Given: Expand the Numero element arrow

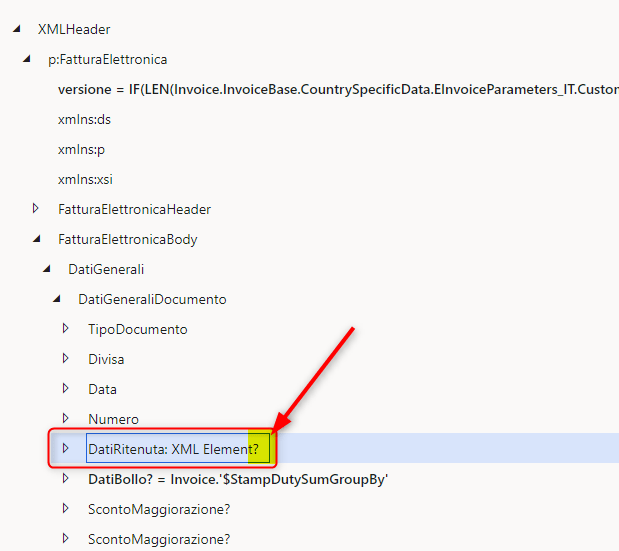Looking at the screenshot, I should (x=66, y=419).
